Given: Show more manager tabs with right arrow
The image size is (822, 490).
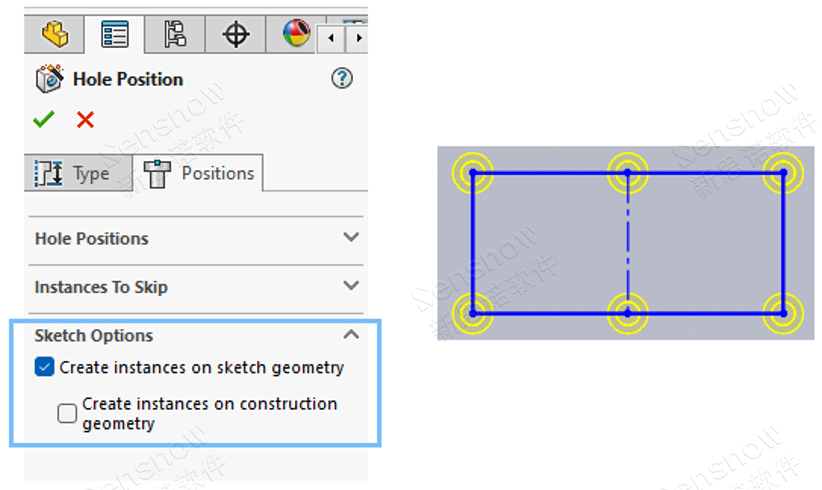Looking at the screenshot, I should [x=358, y=38].
